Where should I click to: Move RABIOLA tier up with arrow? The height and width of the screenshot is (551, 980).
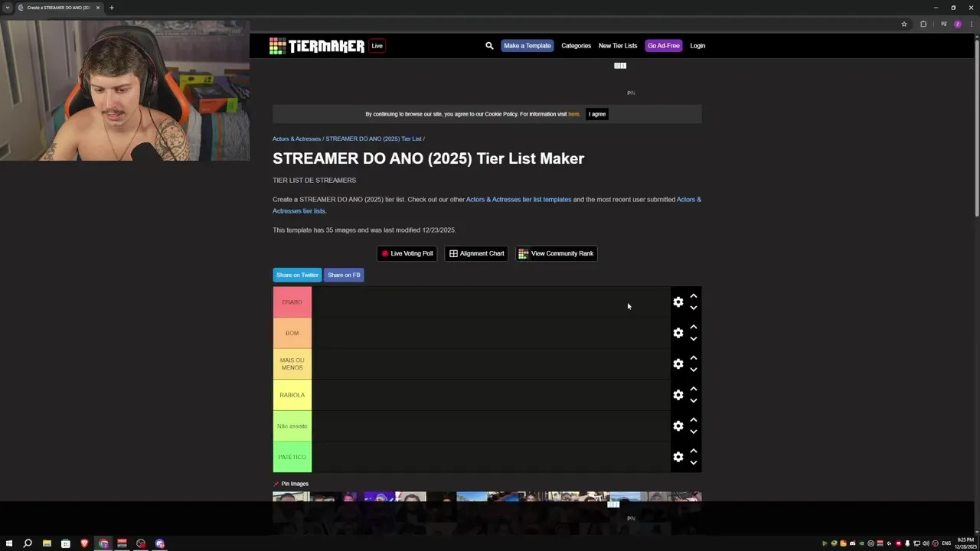pos(694,390)
